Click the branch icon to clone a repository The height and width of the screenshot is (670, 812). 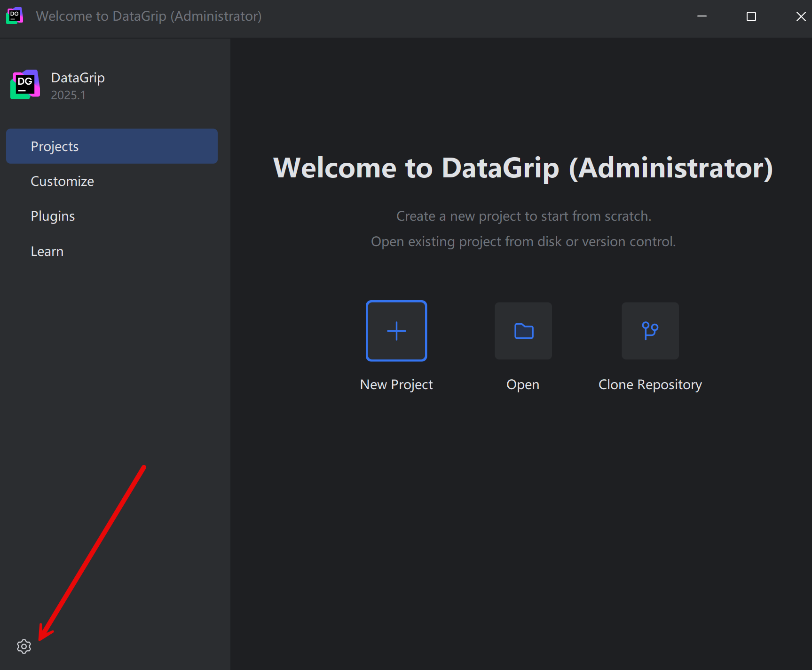click(650, 331)
